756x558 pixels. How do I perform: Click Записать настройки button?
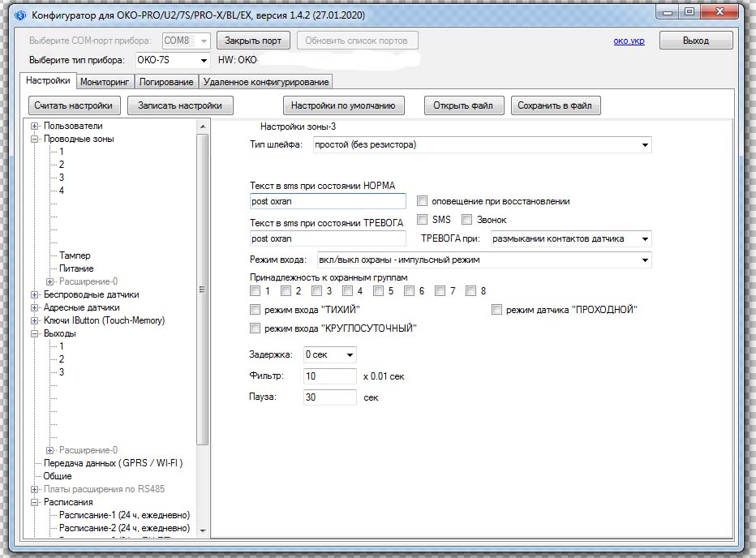[x=180, y=105]
